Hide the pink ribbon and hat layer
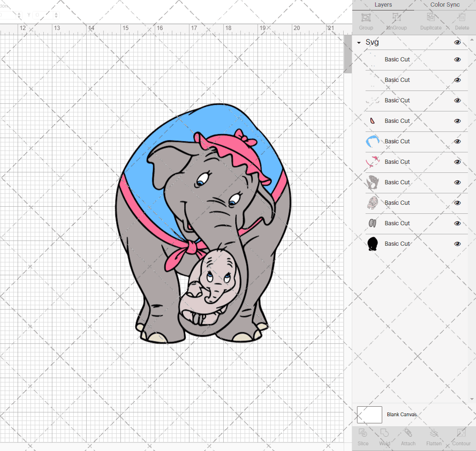The width and height of the screenshot is (476, 451). (457, 162)
